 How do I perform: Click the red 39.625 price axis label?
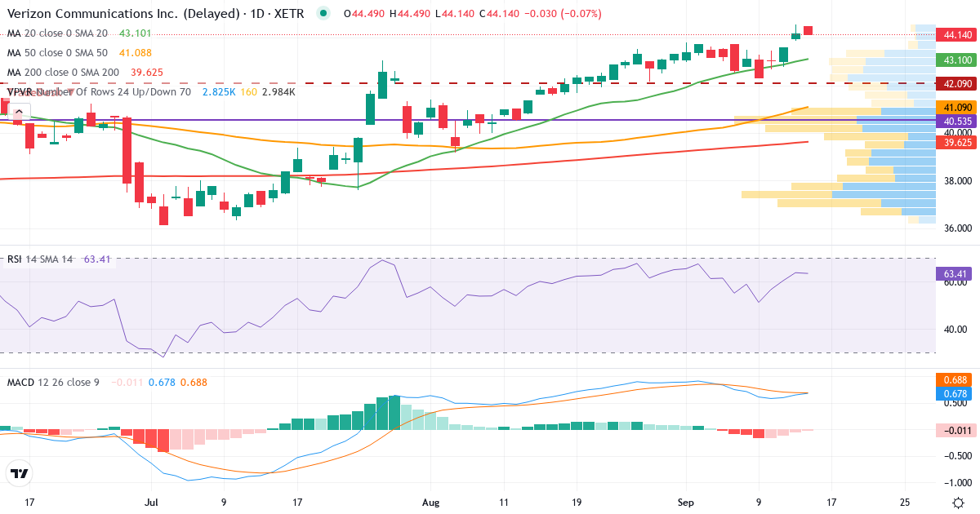957,142
